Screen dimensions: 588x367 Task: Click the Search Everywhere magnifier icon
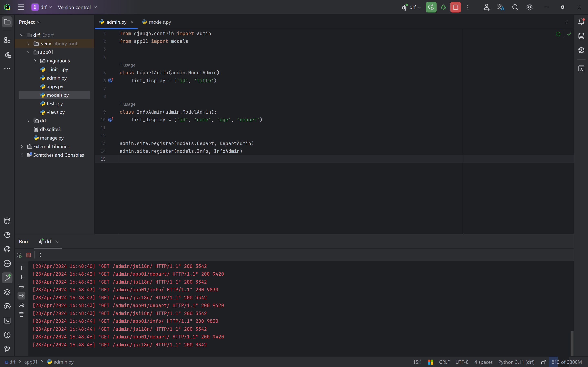pos(515,7)
